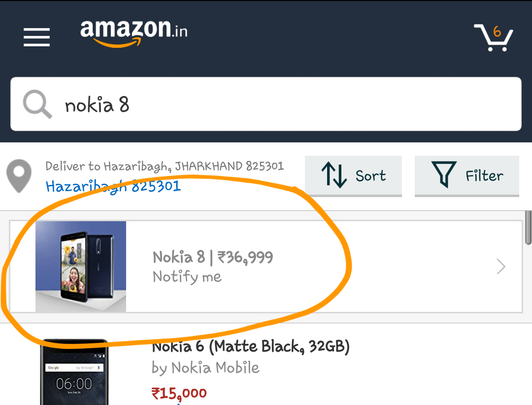Click the Notify me text

pos(187,277)
